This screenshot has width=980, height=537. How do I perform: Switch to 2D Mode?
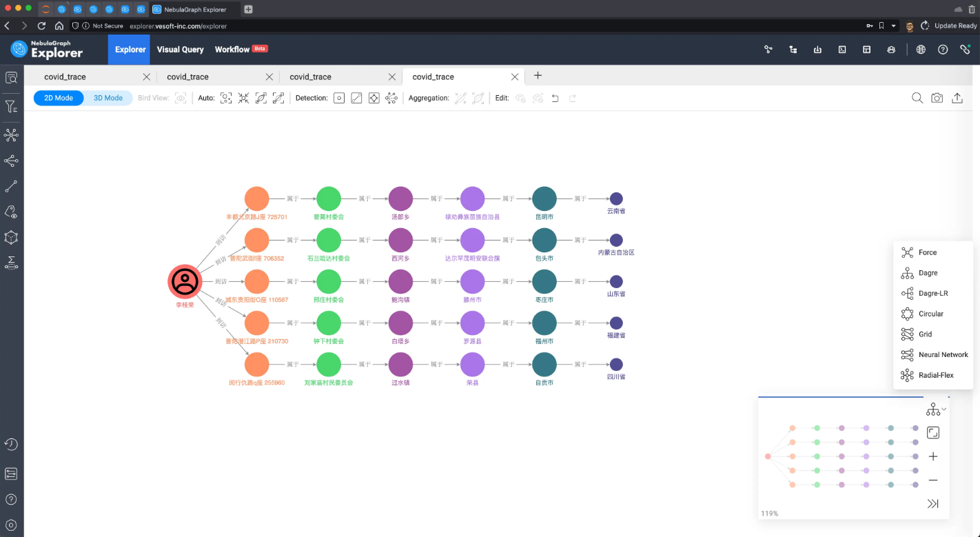click(x=59, y=98)
